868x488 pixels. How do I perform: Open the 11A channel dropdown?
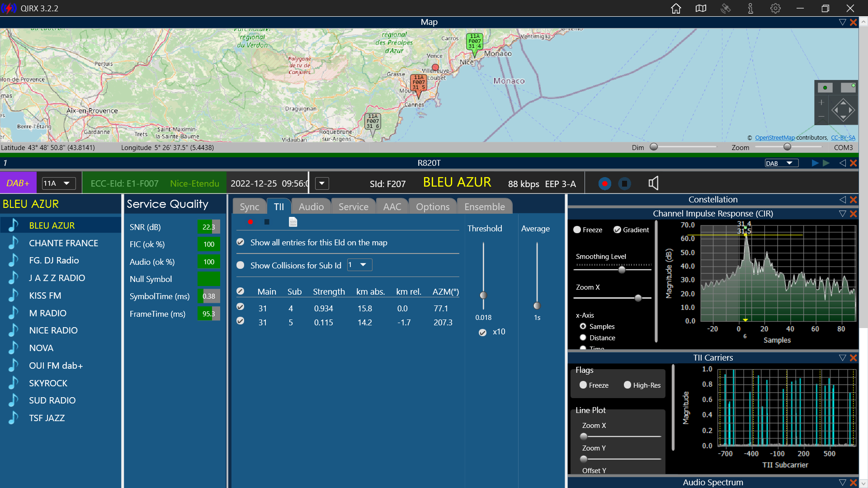pos(58,183)
